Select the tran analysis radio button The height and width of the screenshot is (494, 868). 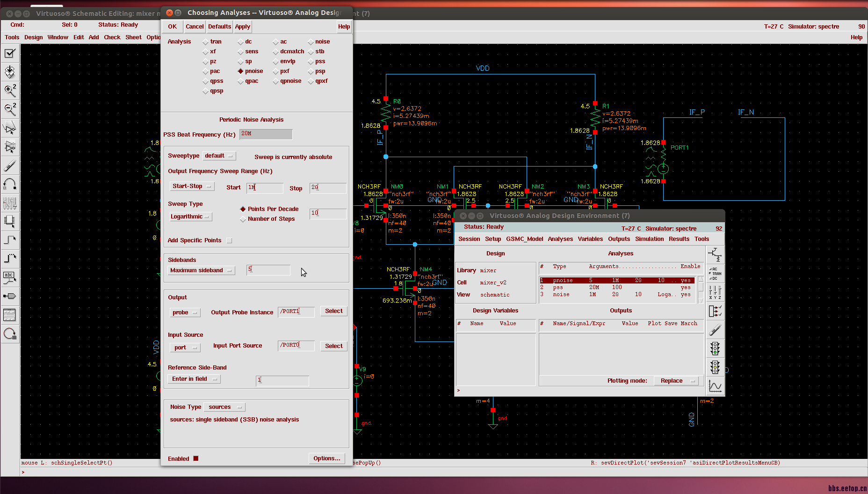(206, 42)
